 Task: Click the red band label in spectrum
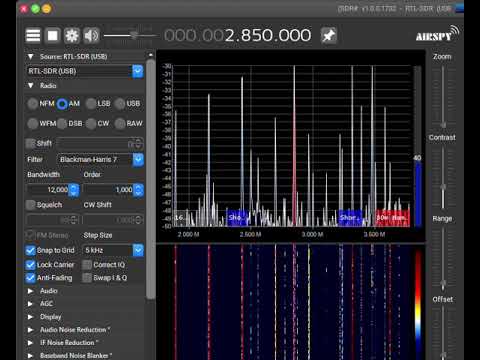click(x=393, y=218)
